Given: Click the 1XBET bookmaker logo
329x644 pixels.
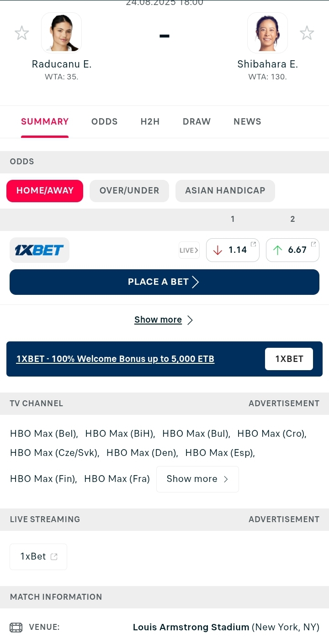Looking at the screenshot, I should coord(39,250).
